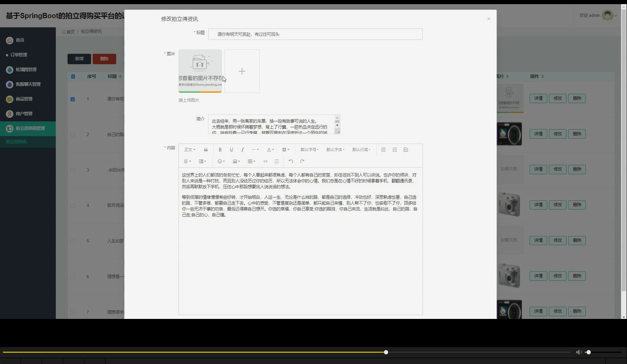Open the indent dropdown
The image size is (627, 364).
pos(203,161)
